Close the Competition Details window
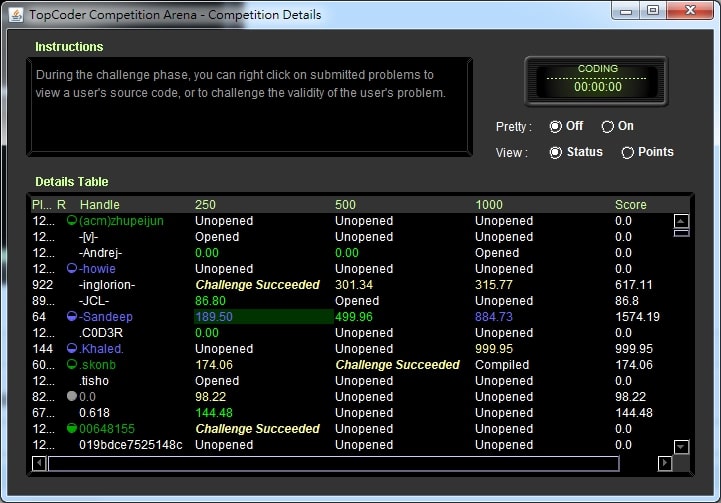Screen dimensions: 721x503 click(x=690, y=11)
